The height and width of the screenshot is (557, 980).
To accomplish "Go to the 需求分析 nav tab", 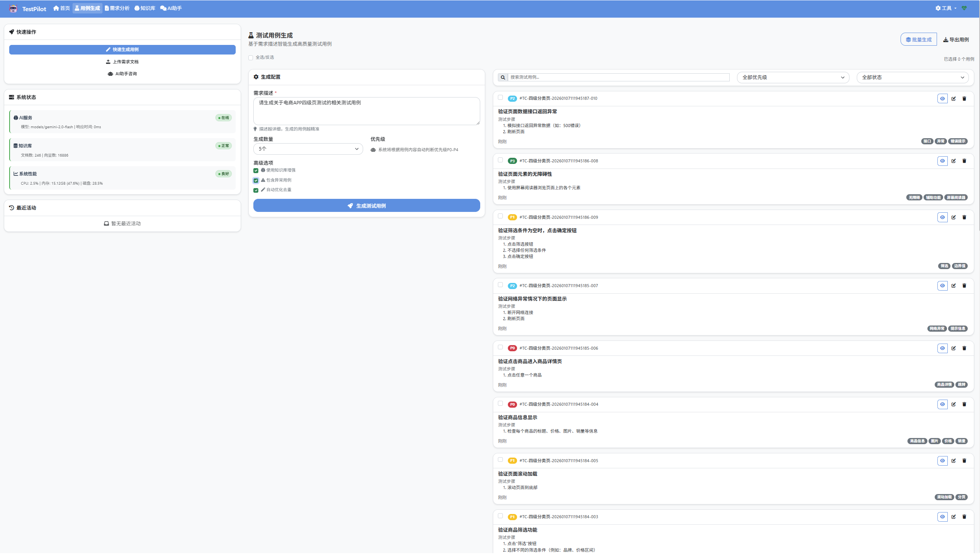I will coord(117,8).
